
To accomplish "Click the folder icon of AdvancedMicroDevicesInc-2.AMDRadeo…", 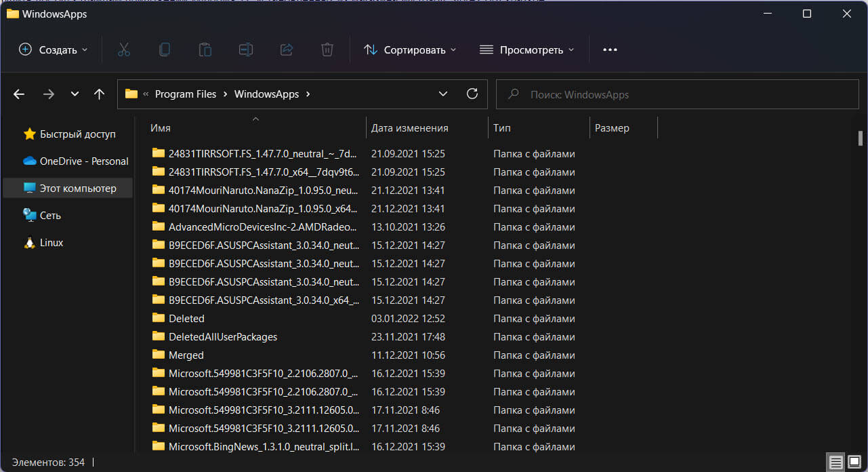I will 159,226.
